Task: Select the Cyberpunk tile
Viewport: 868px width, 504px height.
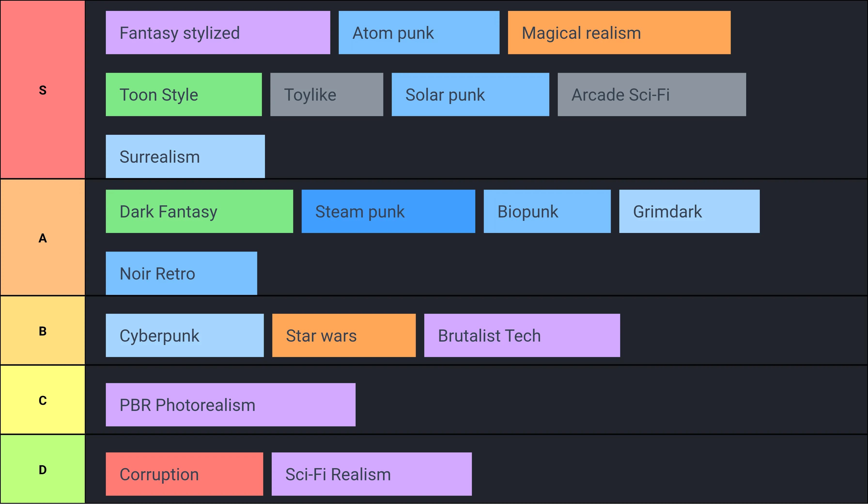Action: click(x=185, y=336)
